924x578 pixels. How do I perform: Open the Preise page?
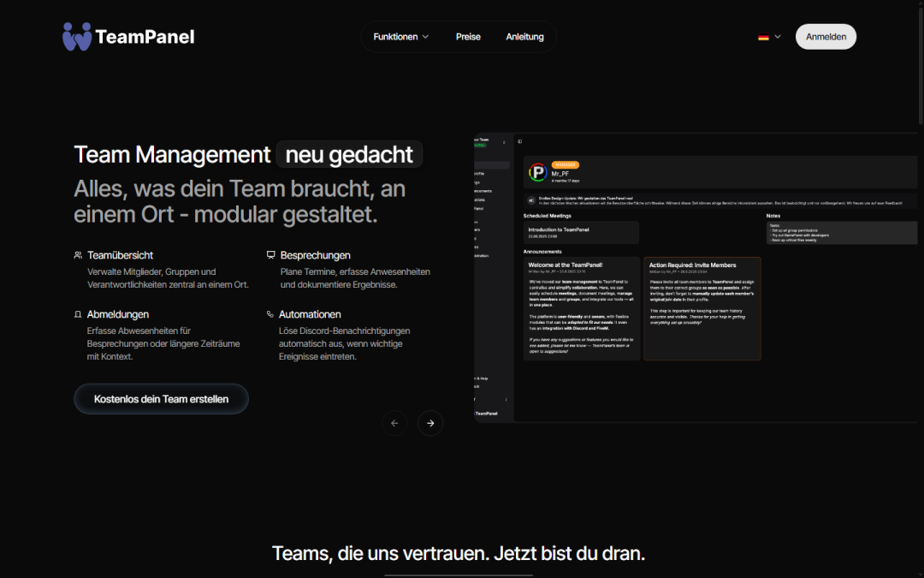pos(468,37)
